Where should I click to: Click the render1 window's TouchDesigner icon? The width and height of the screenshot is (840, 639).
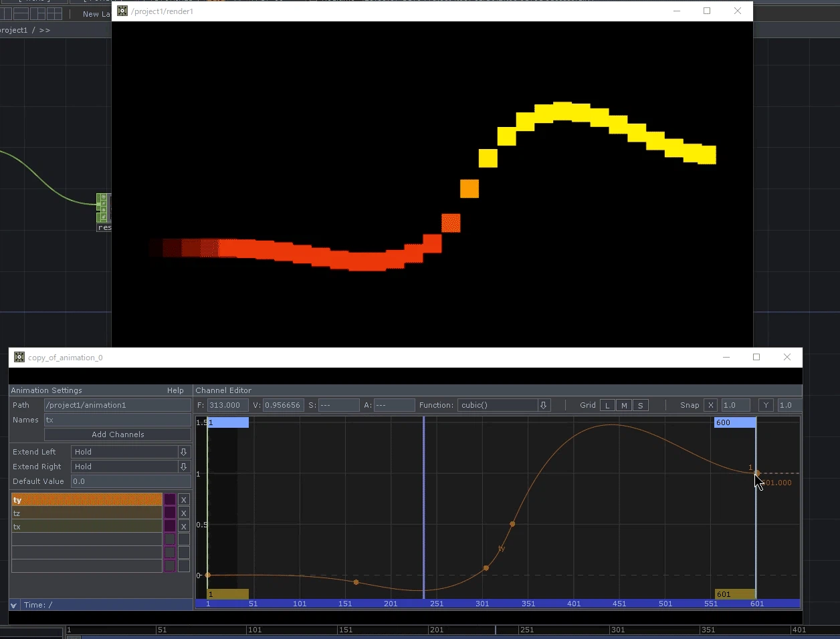click(x=122, y=11)
